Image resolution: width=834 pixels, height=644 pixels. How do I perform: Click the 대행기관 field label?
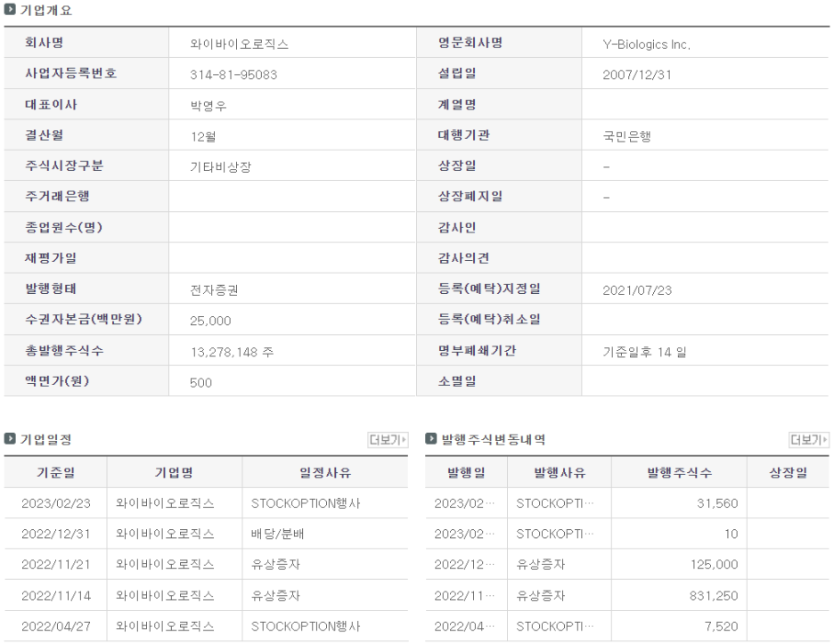[x=464, y=135]
